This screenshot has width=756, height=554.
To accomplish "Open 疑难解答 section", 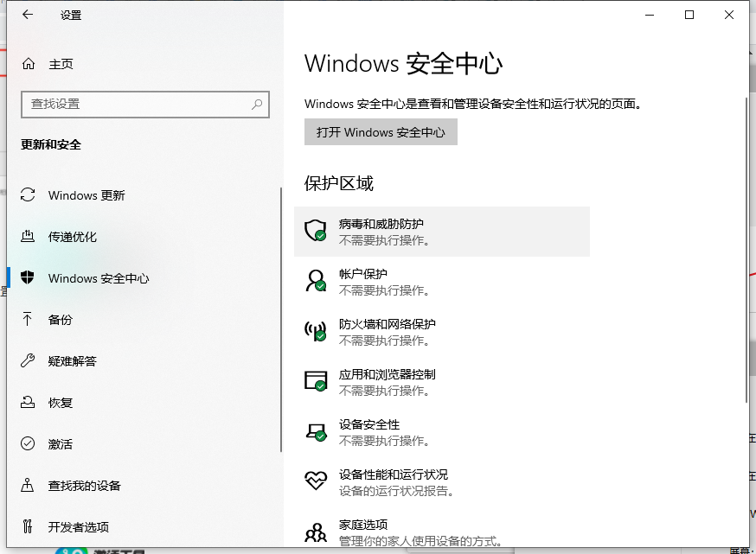I will click(73, 361).
